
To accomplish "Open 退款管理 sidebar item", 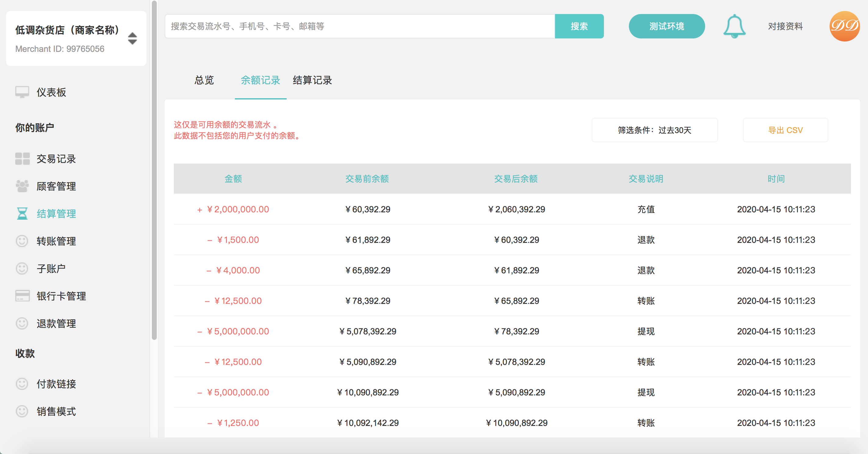I will click(56, 323).
